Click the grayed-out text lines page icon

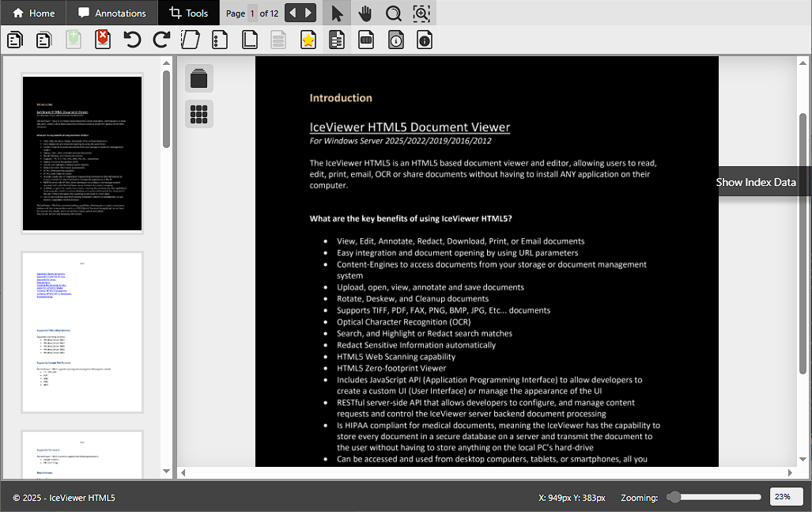point(278,40)
